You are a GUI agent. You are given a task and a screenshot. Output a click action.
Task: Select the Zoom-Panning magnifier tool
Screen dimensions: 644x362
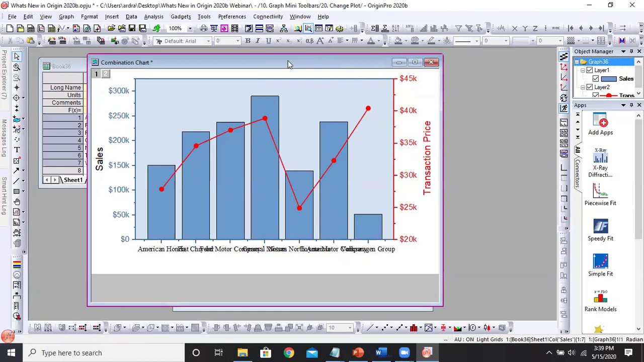click(x=17, y=67)
